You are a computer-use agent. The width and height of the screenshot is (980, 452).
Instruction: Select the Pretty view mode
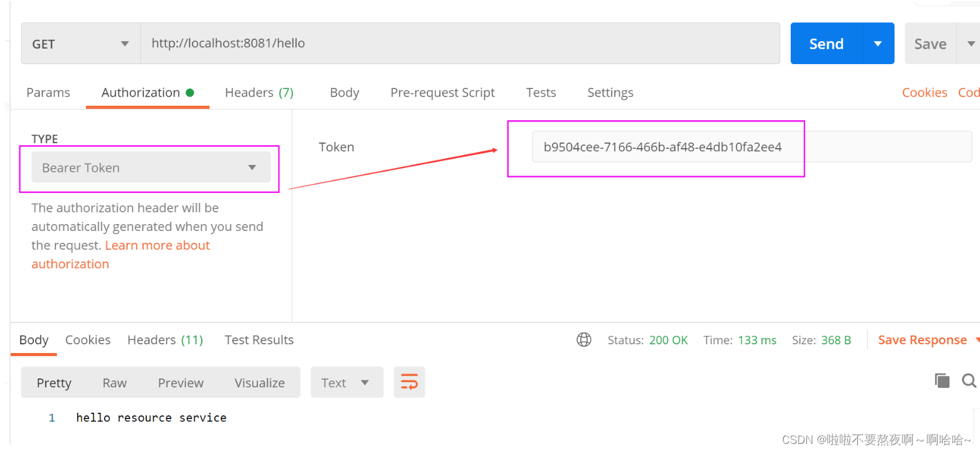(54, 383)
